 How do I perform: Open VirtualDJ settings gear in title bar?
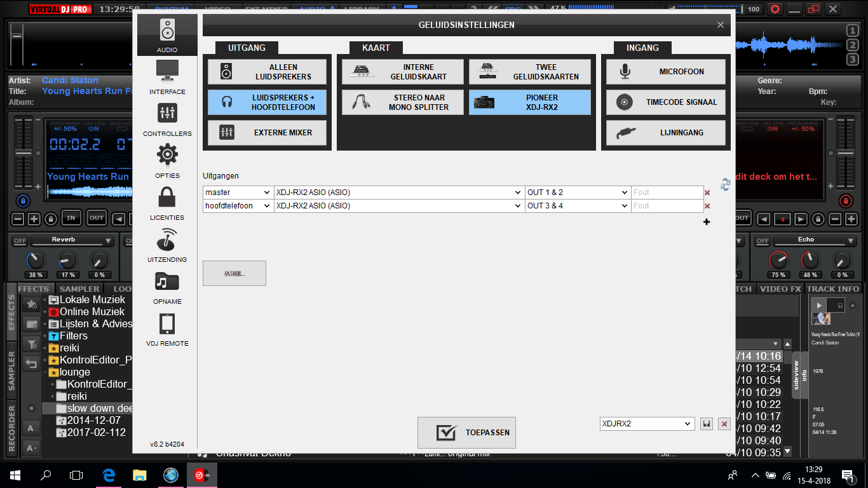tap(775, 9)
